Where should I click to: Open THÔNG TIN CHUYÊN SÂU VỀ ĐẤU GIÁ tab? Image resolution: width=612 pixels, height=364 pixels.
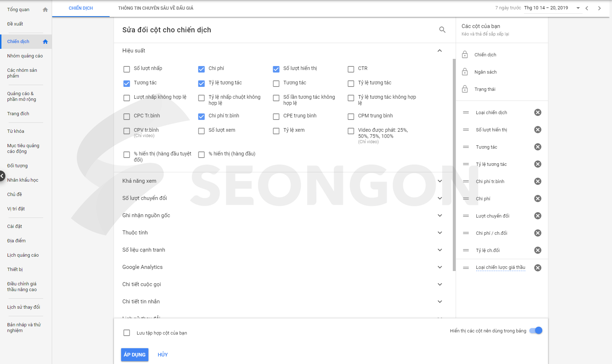coord(156,8)
